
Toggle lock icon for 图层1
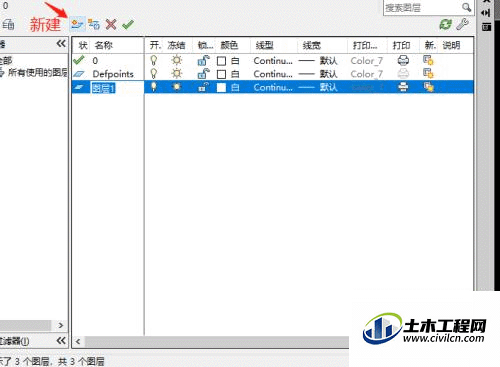point(203,87)
